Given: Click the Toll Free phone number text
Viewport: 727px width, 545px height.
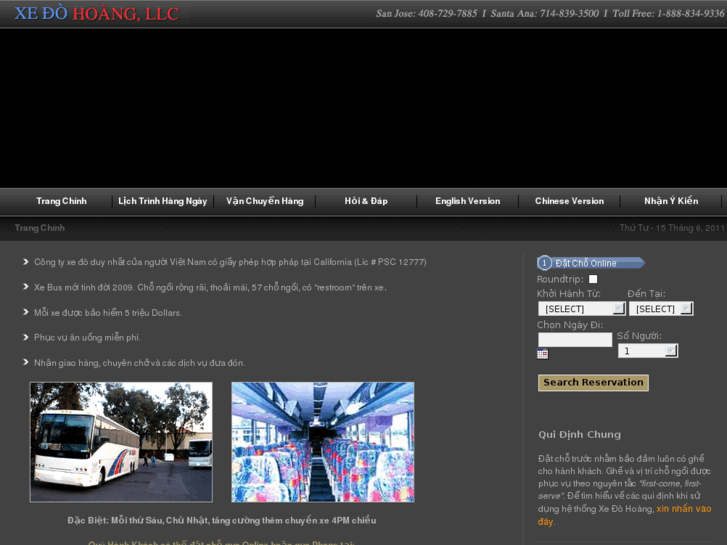Looking at the screenshot, I should (668, 13).
